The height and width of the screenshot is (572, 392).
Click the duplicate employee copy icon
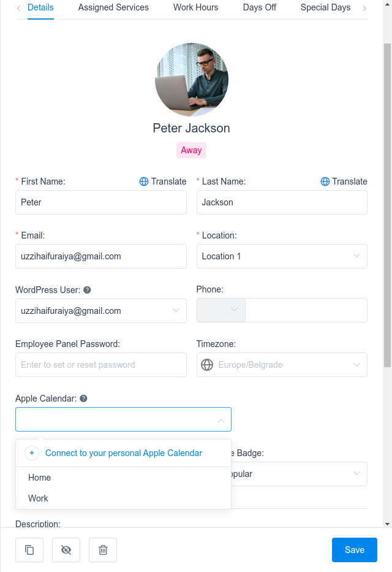[29, 550]
